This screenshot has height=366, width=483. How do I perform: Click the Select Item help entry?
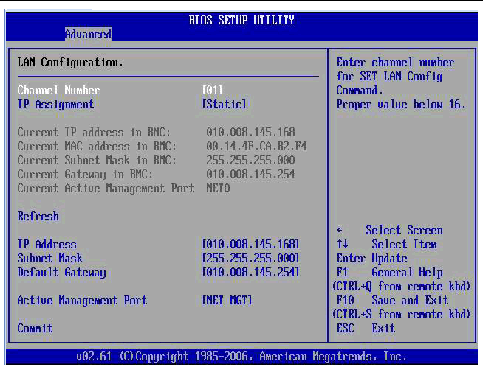[387, 244]
